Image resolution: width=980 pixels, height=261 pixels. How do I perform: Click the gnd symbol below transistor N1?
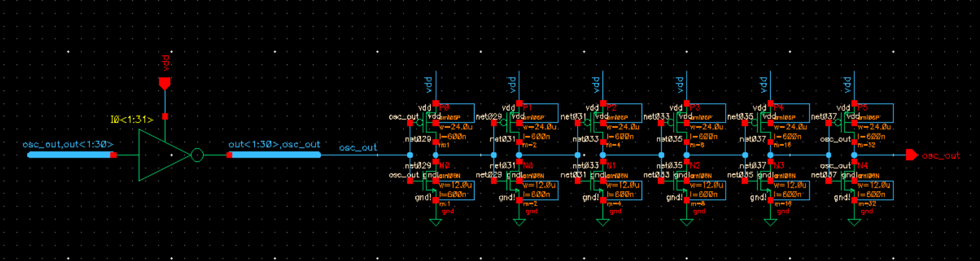(x=603, y=222)
